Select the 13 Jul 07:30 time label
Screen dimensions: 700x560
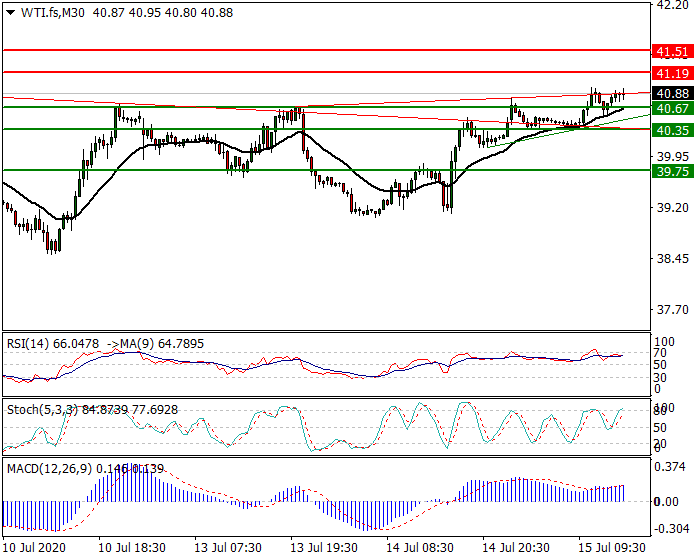[x=228, y=548]
